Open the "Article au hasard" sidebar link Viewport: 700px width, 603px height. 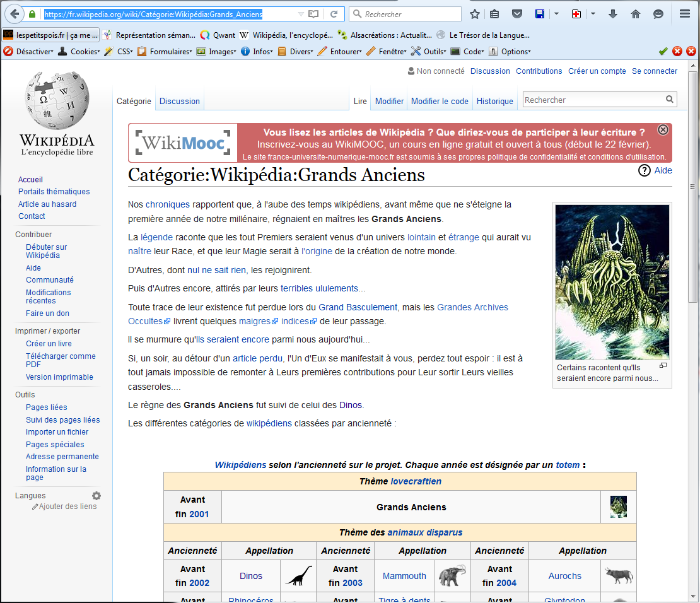coord(47,204)
